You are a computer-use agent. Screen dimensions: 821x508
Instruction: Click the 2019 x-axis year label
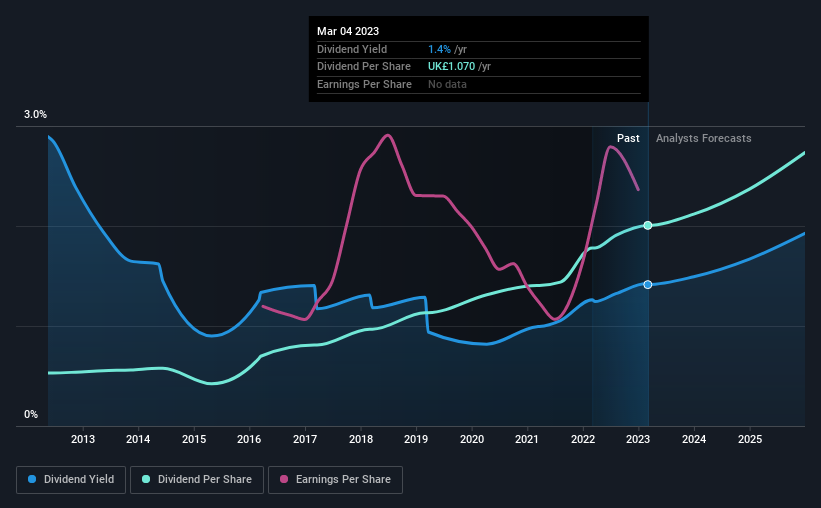416,439
